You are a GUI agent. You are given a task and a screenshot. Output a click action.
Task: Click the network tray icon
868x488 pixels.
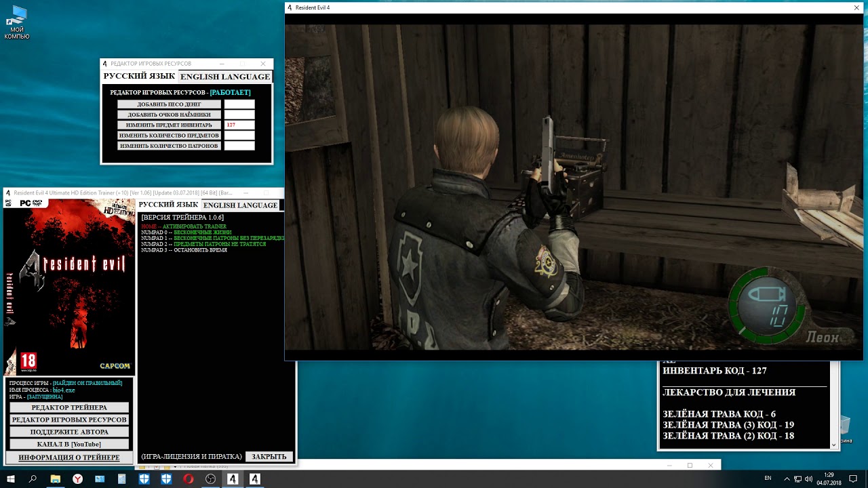[798, 479]
